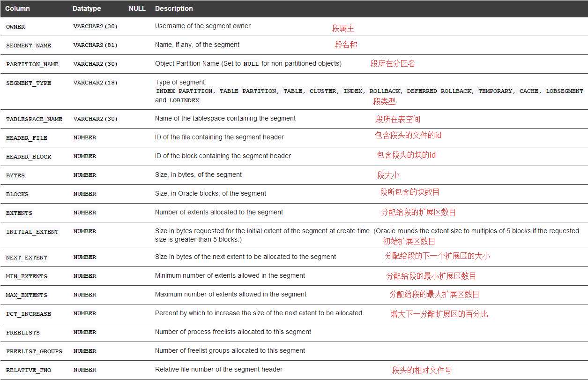Viewport: 588px width, 380px height.
Task: Click the "Object Partition Name" description
Action: click(248, 63)
